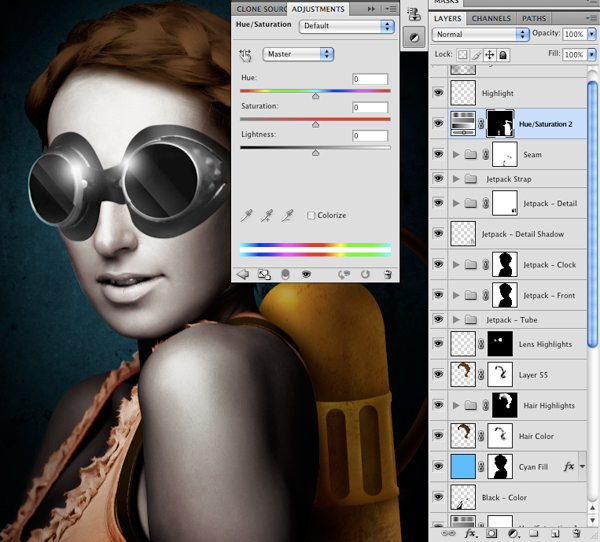Image resolution: width=600 pixels, height=542 pixels.
Task: Click the Hue value field
Action: coord(370,79)
